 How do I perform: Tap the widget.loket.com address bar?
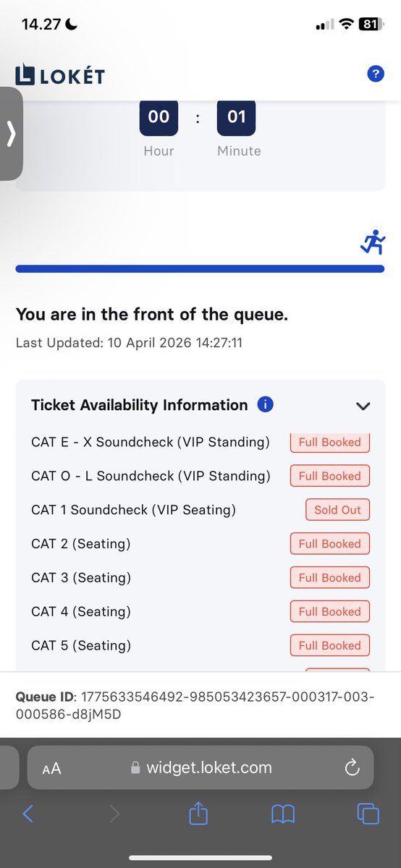coord(200,767)
